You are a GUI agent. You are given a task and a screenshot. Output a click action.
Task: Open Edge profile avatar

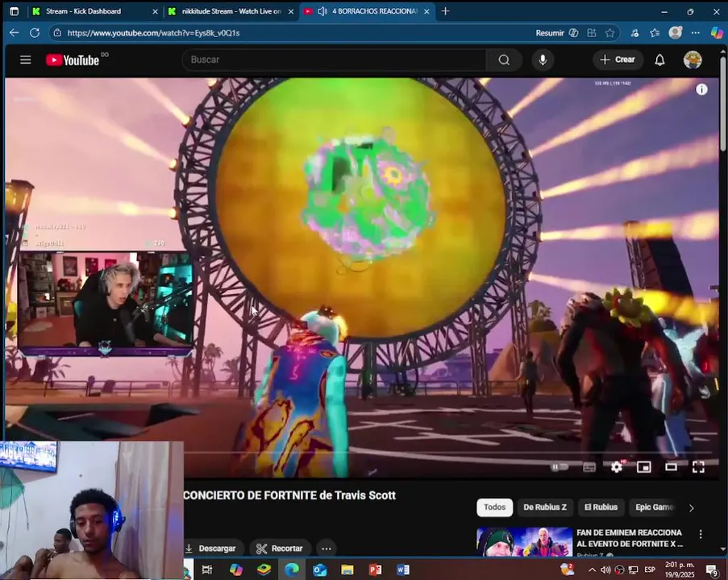tap(675, 32)
